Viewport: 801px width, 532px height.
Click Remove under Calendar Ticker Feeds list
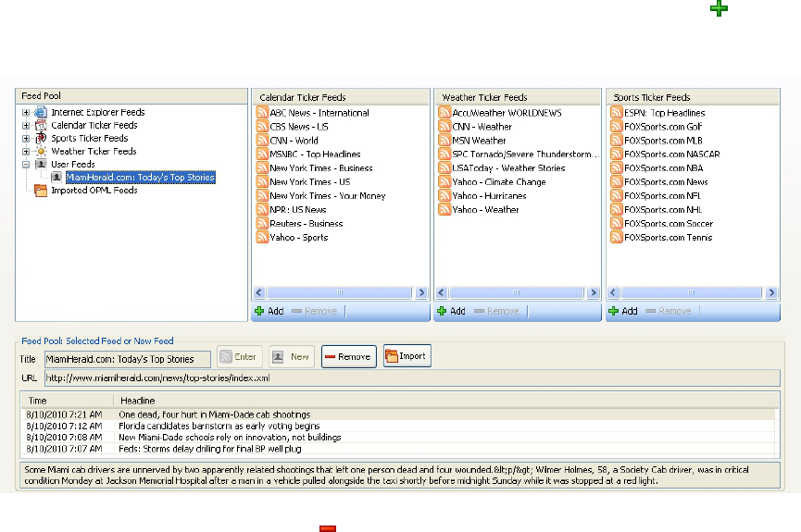tap(314, 311)
